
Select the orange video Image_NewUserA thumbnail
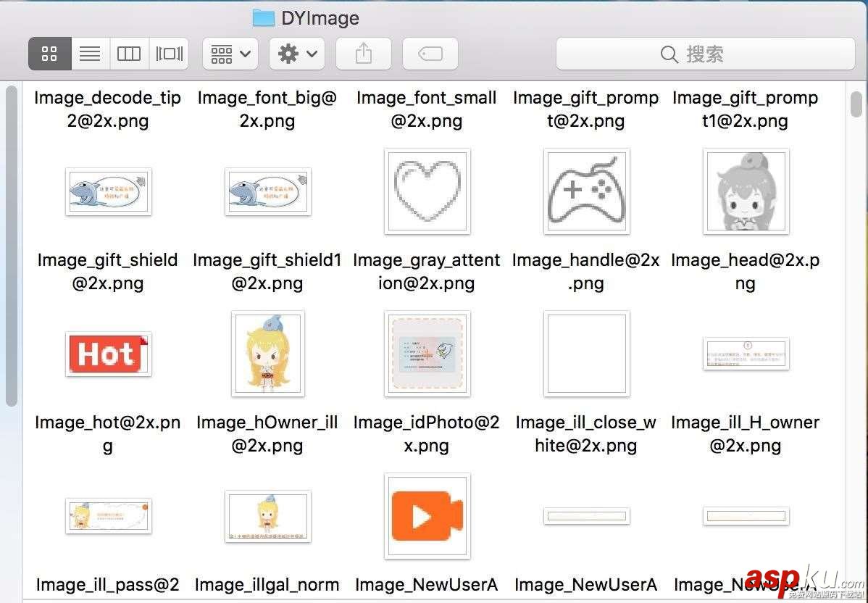426,516
